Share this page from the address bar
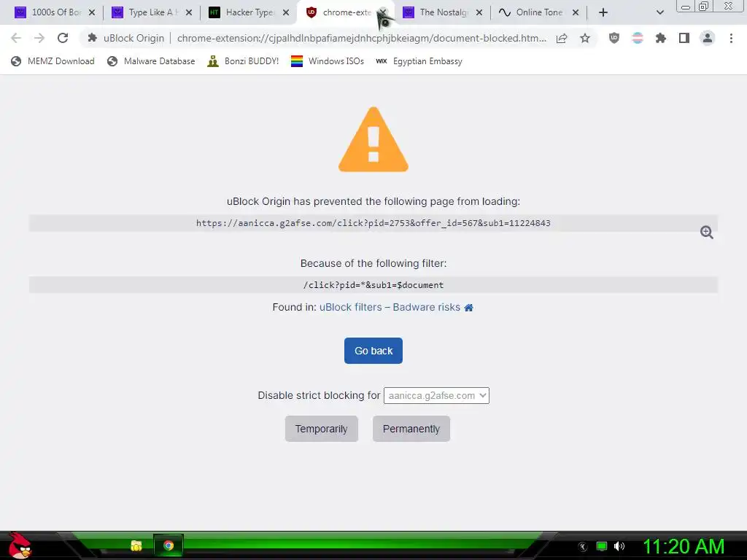 (x=562, y=38)
